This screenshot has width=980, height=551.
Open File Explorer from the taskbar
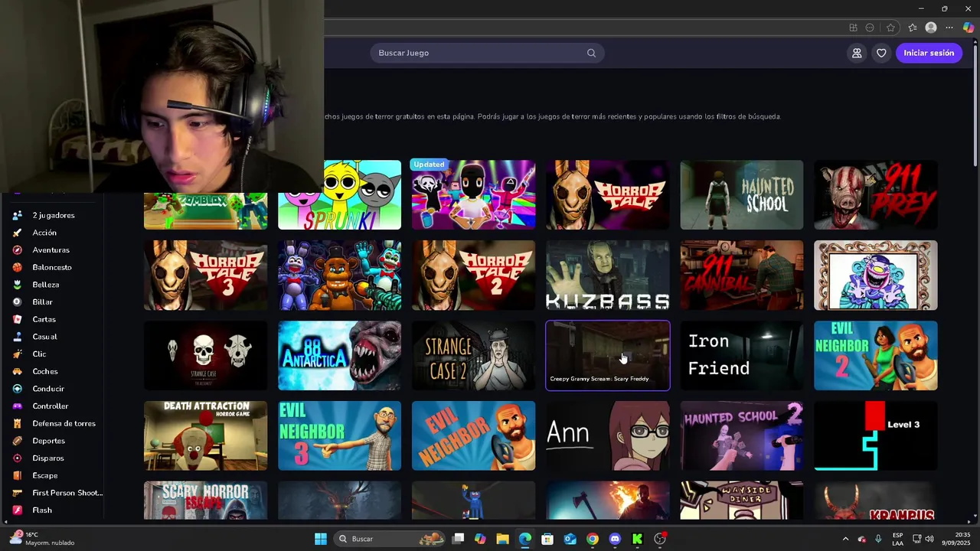502,539
